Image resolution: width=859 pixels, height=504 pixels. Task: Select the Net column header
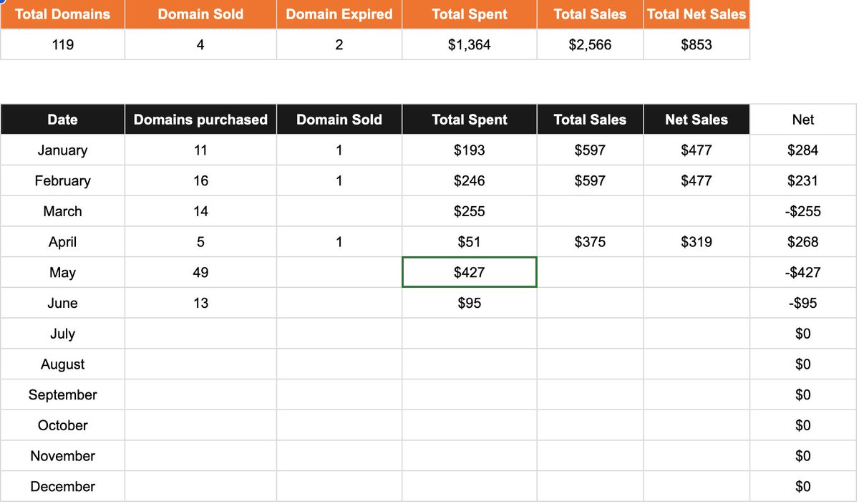pyautogui.click(x=803, y=120)
